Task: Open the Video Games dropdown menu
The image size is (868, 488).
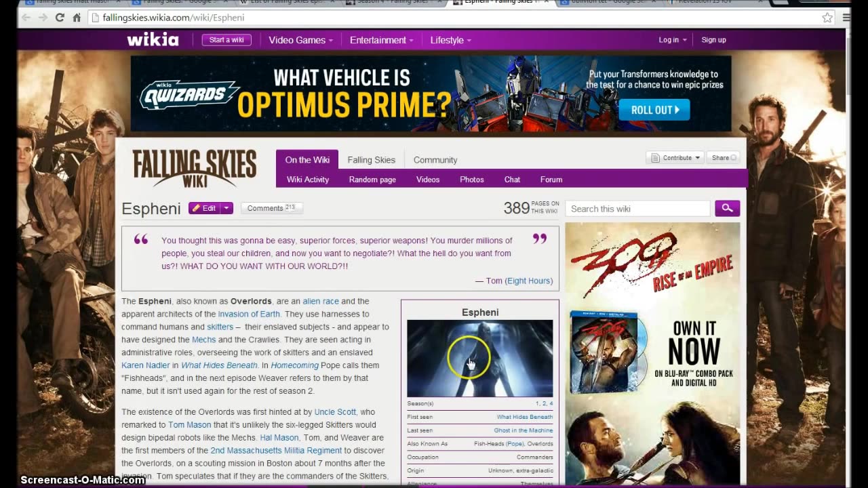Action: click(300, 40)
